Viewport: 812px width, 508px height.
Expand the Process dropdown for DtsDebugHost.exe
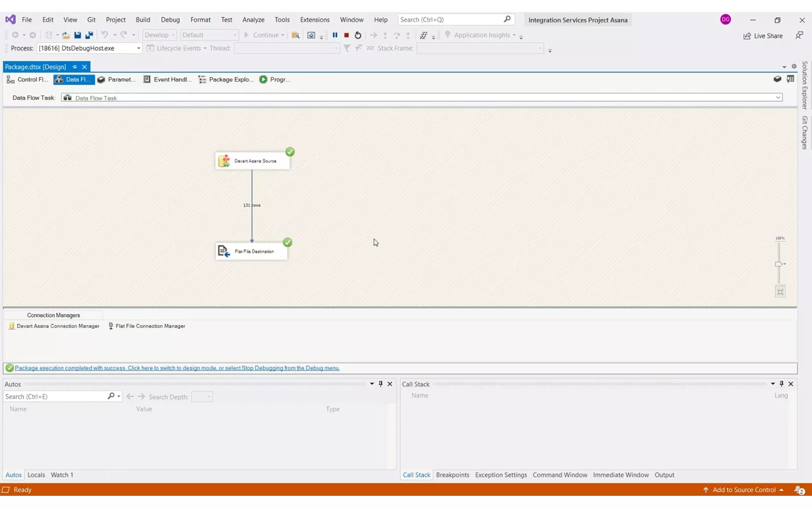coord(138,48)
